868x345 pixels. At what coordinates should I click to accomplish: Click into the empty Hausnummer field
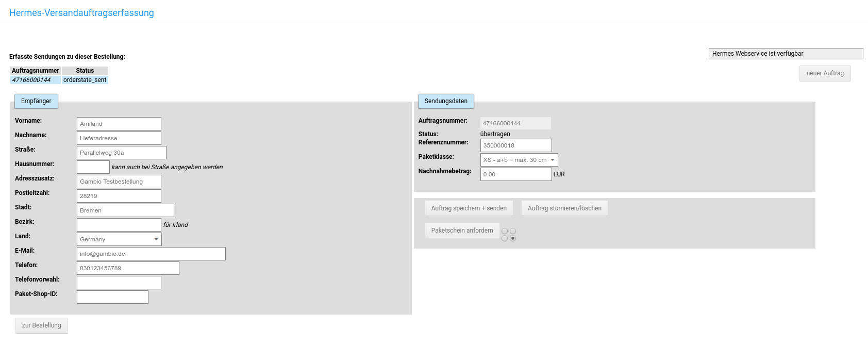(x=93, y=167)
